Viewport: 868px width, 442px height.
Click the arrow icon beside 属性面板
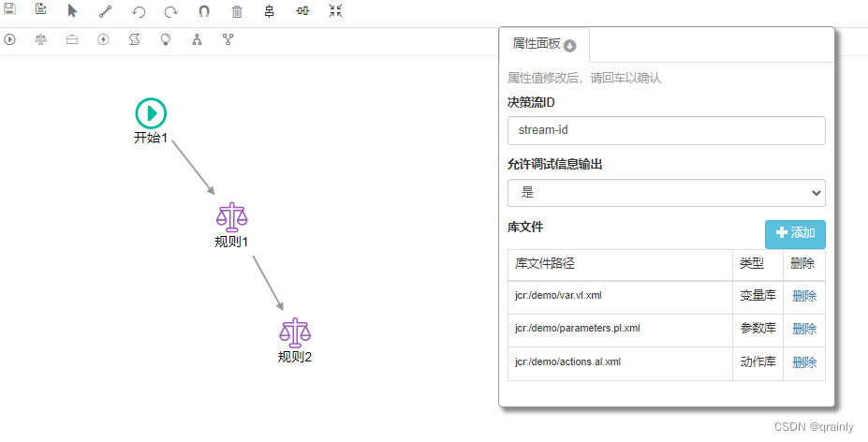pyautogui.click(x=569, y=46)
